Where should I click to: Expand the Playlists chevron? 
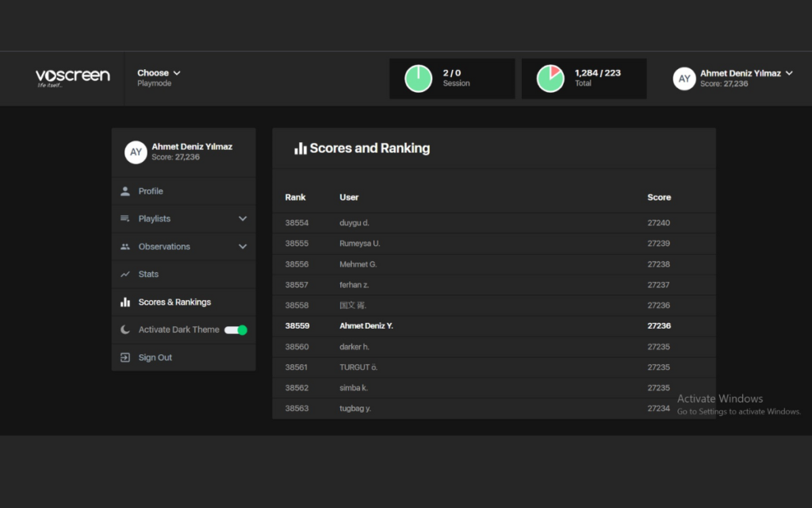(243, 219)
